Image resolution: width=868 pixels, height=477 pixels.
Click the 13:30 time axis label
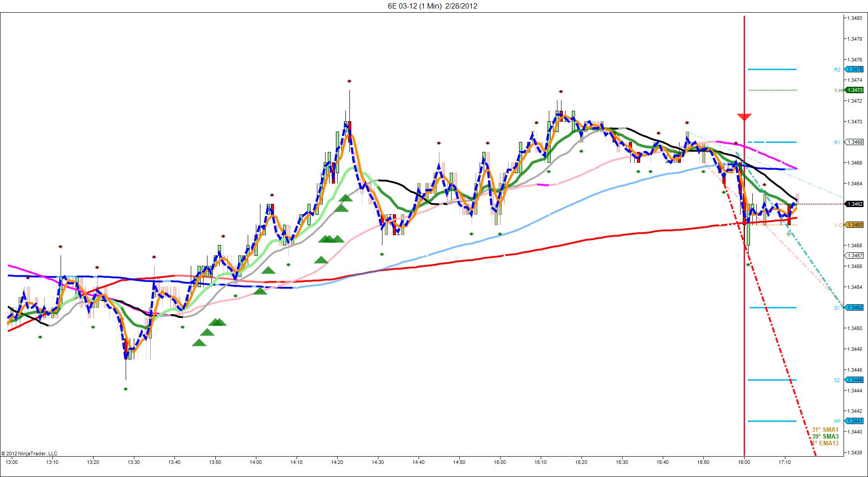pyautogui.click(x=134, y=462)
